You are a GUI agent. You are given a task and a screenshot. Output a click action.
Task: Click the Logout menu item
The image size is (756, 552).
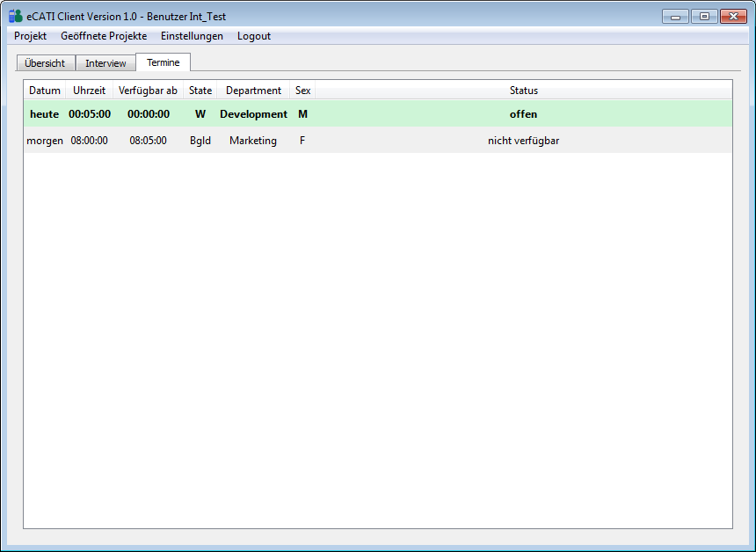254,36
